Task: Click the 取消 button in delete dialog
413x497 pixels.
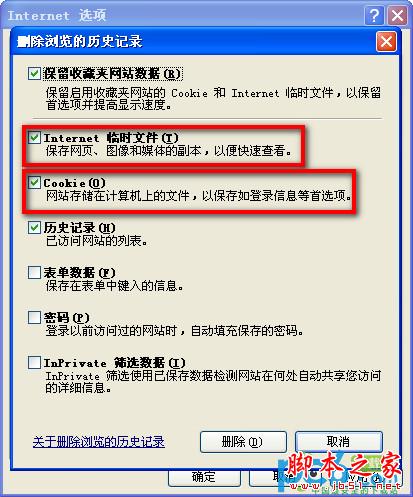Action: click(x=339, y=442)
